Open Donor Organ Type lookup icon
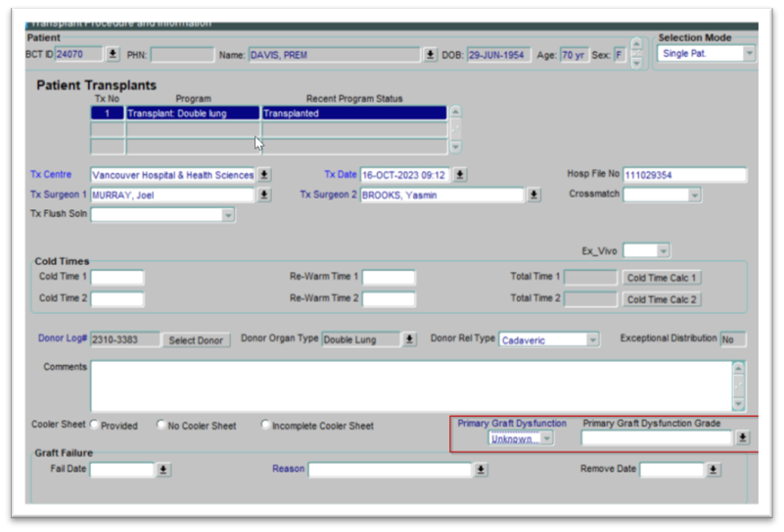 point(409,339)
